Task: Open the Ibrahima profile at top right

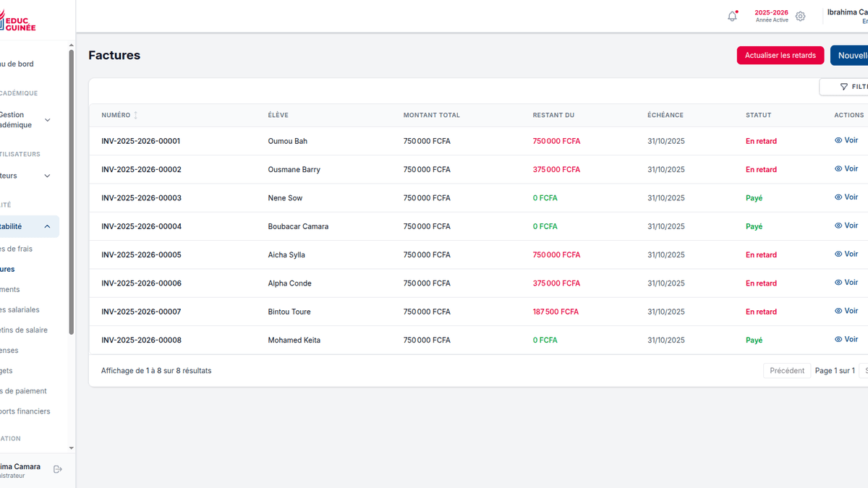Action: click(x=848, y=16)
